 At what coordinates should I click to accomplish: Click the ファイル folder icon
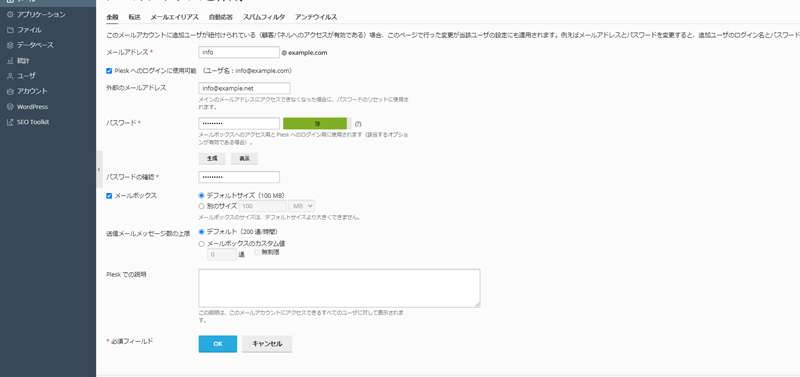pos(10,30)
